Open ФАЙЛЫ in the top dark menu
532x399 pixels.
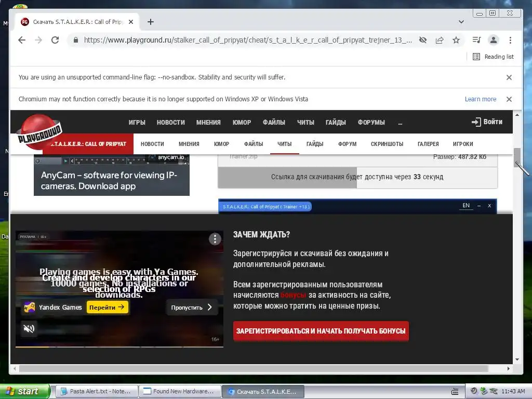pyautogui.click(x=274, y=122)
